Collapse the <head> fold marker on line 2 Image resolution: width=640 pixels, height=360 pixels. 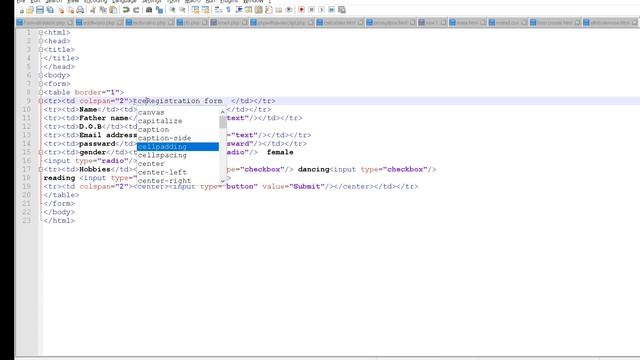tap(40, 41)
